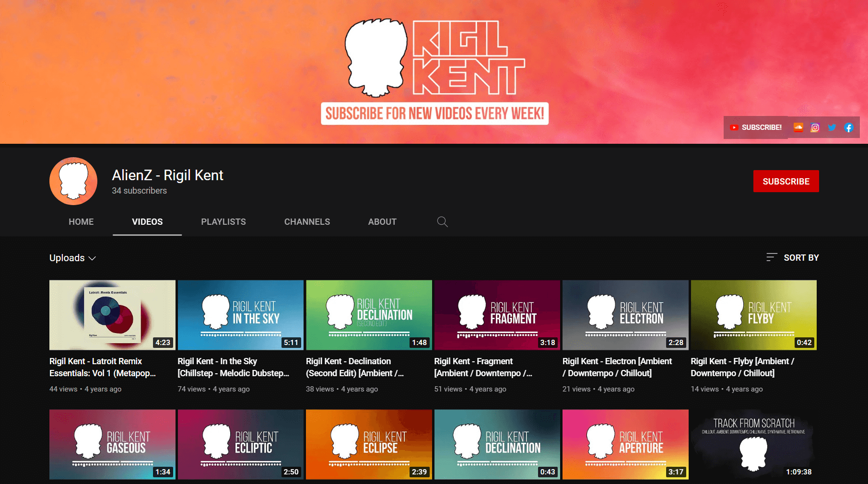This screenshot has height=484, width=868.
Task: Open the Gaseous video thumbnail
Action: [x=112, y=444]
